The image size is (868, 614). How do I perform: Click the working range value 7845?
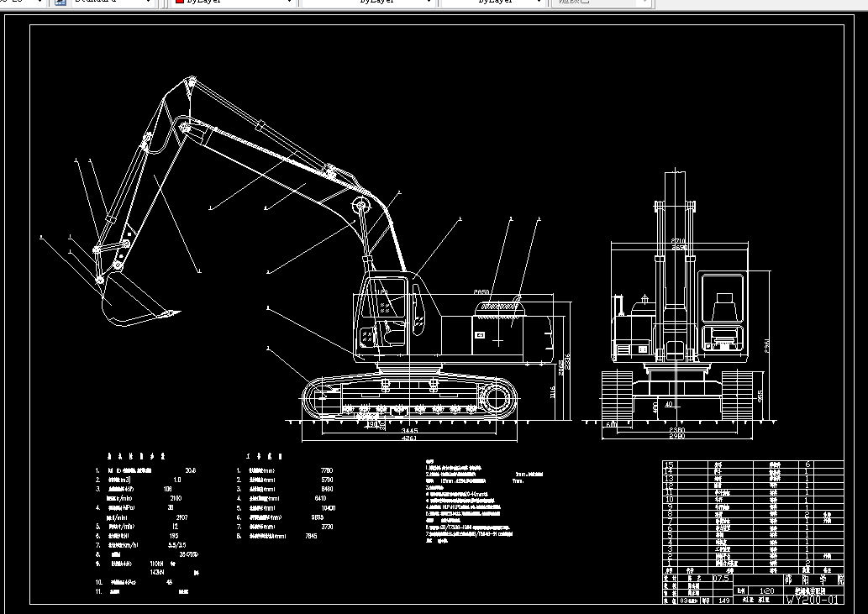tap(311, 536)
